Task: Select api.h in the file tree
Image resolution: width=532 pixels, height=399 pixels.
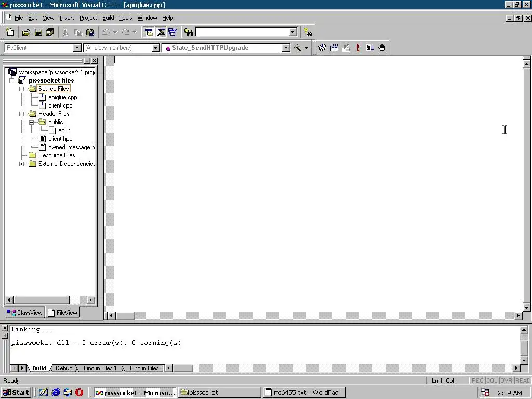Action: tap(64, 130)
